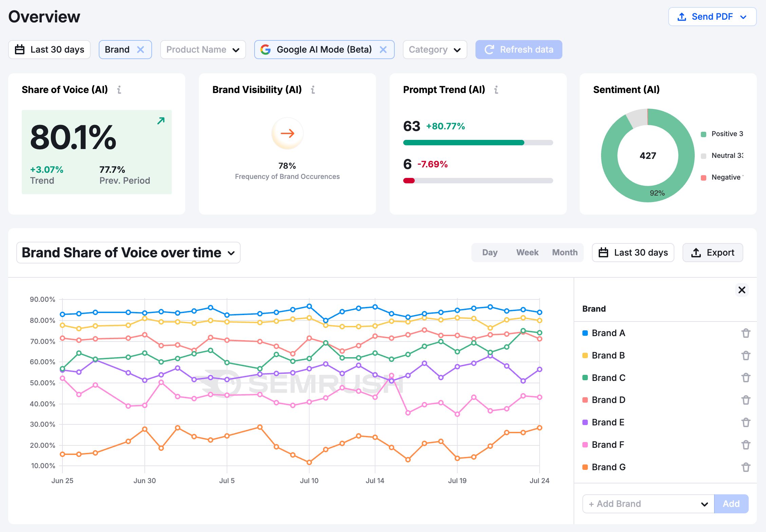
Task: Switch to the Month view
Action: (x=564, y=253)
